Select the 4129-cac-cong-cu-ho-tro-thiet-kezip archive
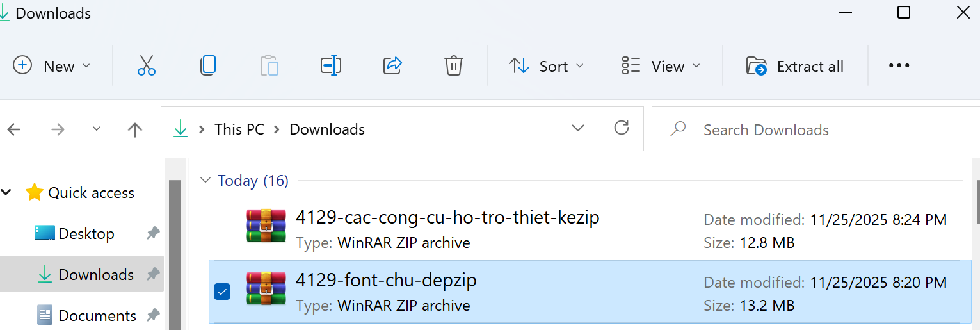Image resolution: width=980 pixels, height=330 pixels. click(x=447, y=218)
